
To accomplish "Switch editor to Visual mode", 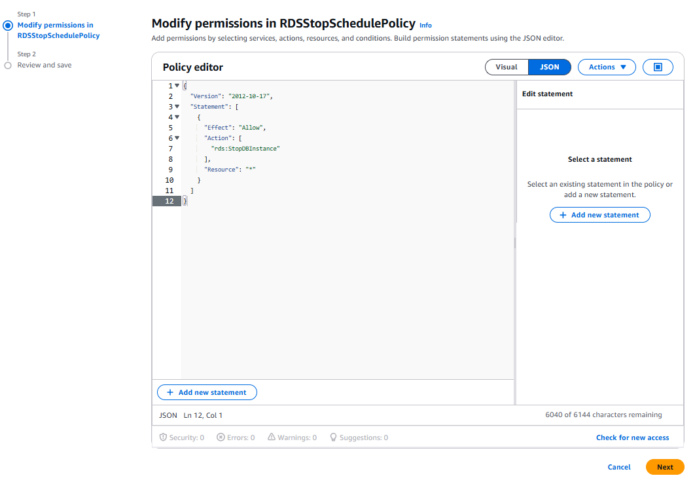I will click(x=507, y=67).
